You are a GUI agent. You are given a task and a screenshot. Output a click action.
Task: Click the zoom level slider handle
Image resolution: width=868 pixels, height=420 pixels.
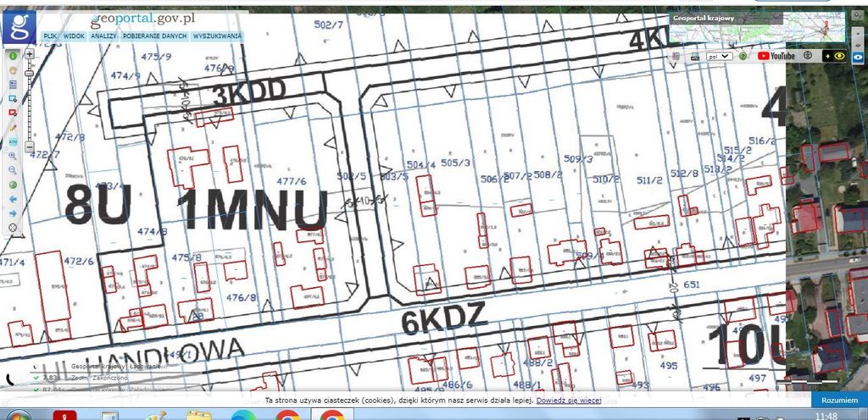(x=30, y=73)
